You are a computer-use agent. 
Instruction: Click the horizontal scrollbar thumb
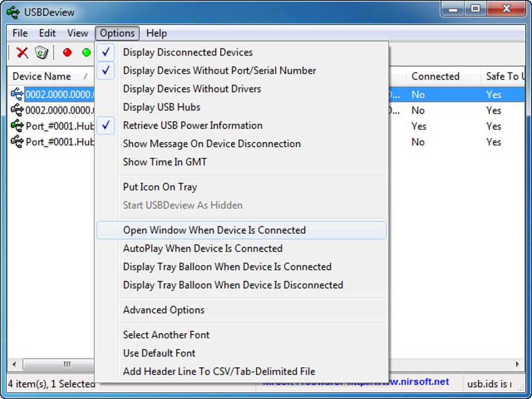pos(58,365)
